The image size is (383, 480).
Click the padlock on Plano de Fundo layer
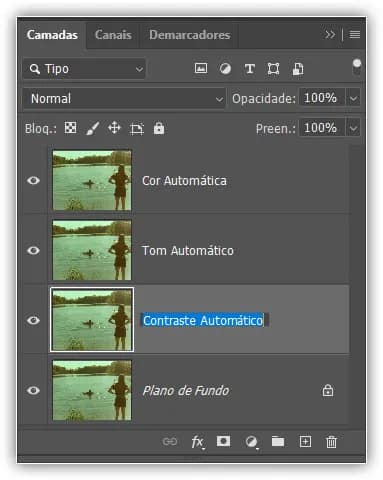tap(328, 390)
